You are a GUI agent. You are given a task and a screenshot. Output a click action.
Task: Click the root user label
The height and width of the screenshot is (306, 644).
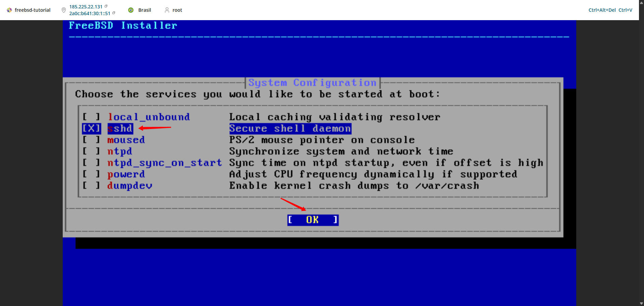point(177,10)
